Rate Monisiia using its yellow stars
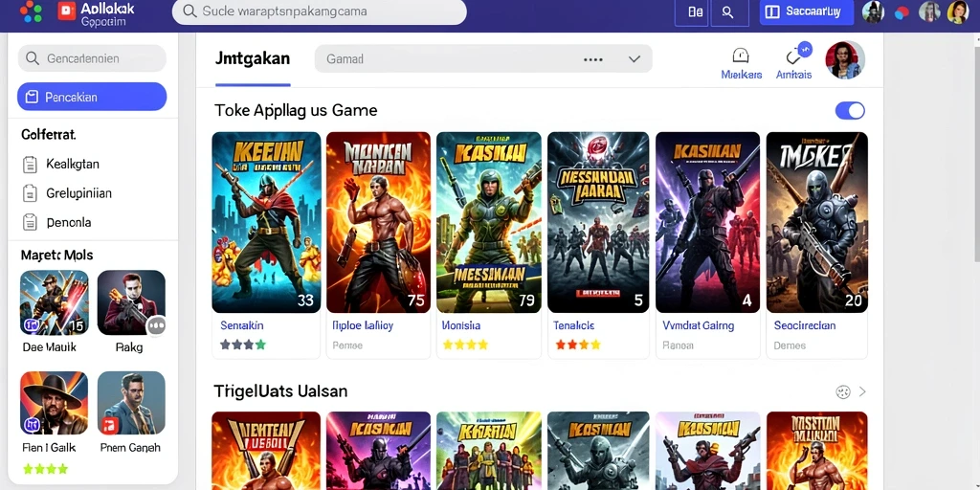Viewport: 980px width, 490px height. click(x=465, y=345)
